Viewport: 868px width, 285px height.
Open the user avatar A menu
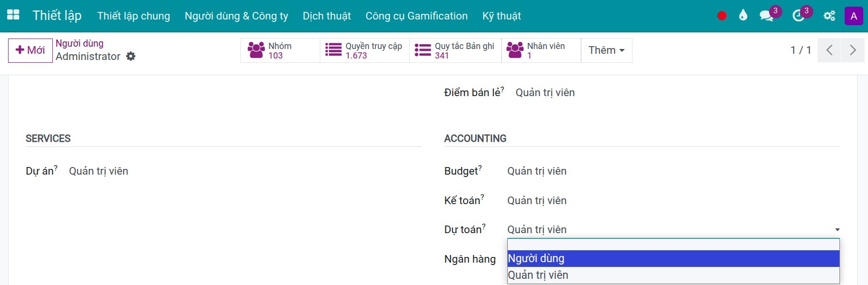click(854, 16)
